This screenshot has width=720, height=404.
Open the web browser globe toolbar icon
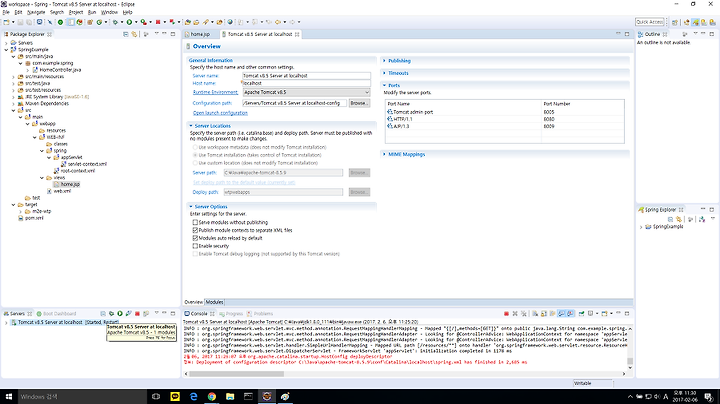230,22
